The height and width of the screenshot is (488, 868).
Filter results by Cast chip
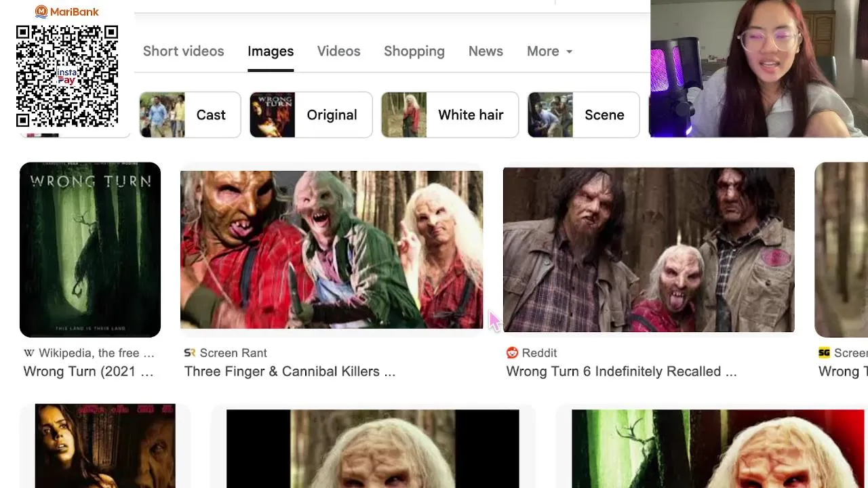point(190,115)
